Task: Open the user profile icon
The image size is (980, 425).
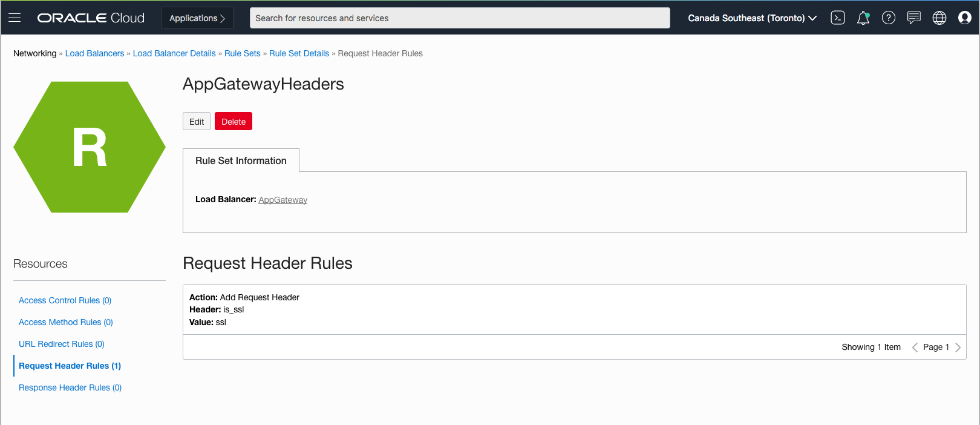Action: coord(965,18)
